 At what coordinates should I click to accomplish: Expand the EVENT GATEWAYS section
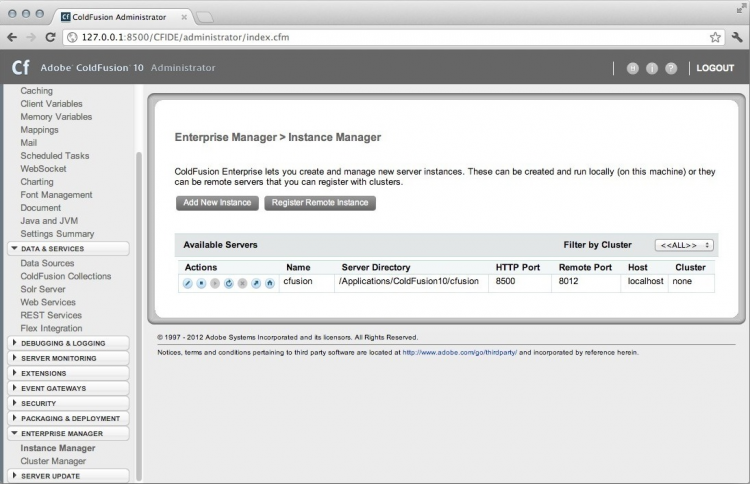point(68,388)
